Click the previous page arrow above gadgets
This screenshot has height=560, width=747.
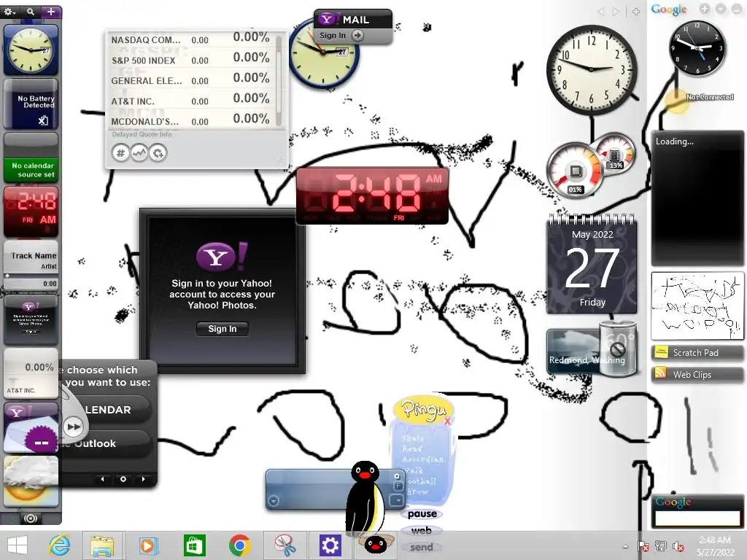tap(601, 11)
